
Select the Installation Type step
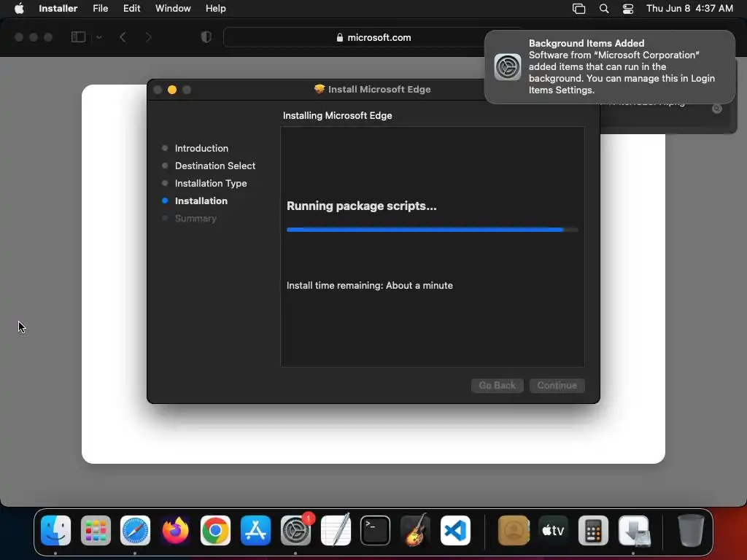point(211,183)
